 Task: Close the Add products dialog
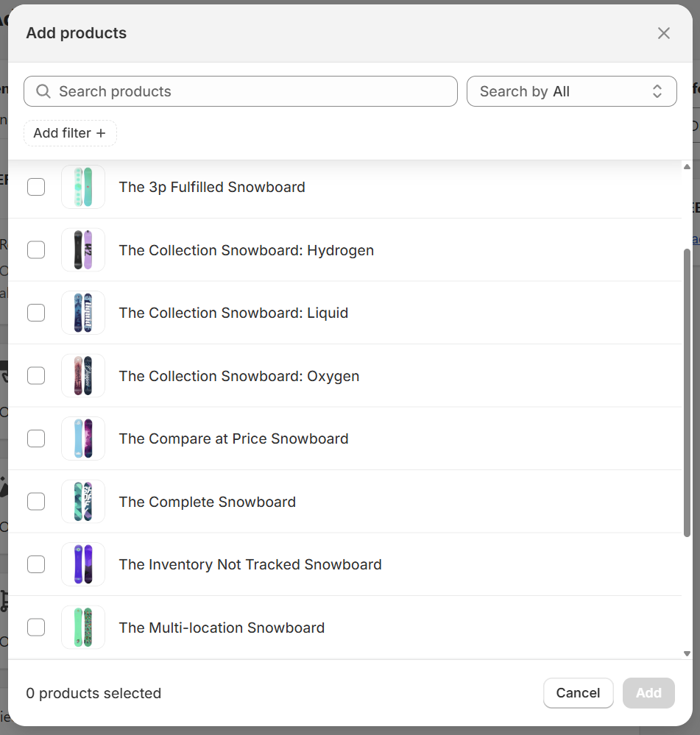coord(664,33)
